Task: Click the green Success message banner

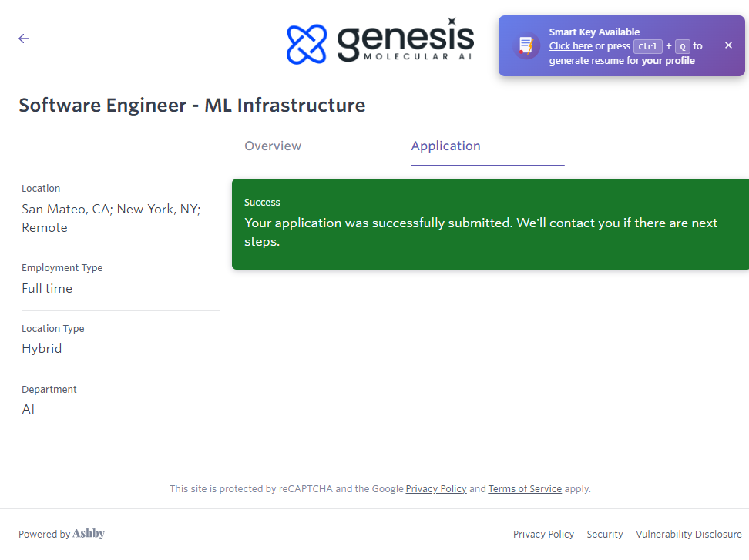Action: coord(490,224)
